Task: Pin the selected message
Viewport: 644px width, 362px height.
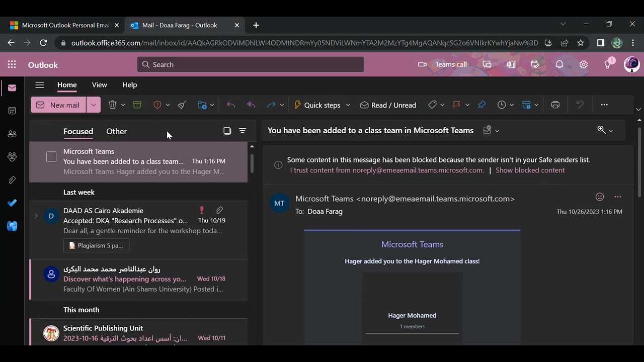Action: click(x=481, y=105)
